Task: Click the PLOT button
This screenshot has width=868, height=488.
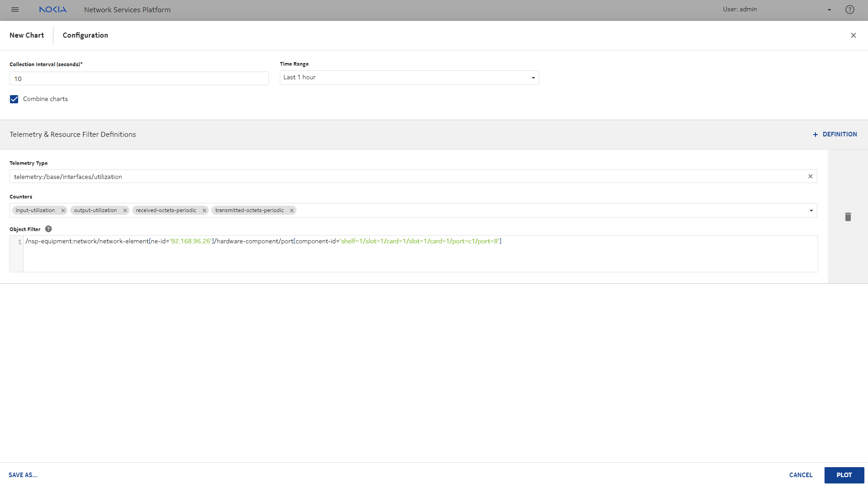Action: coord(844,475)
